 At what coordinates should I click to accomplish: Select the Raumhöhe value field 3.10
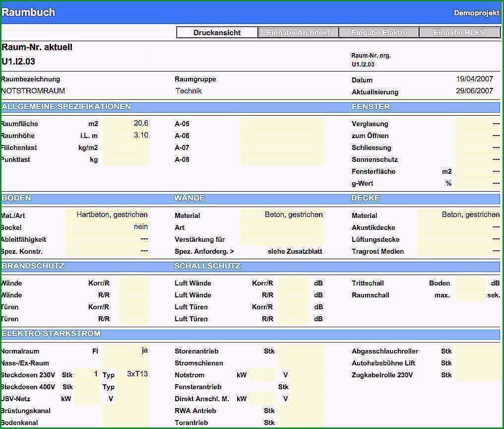point(126,136)
